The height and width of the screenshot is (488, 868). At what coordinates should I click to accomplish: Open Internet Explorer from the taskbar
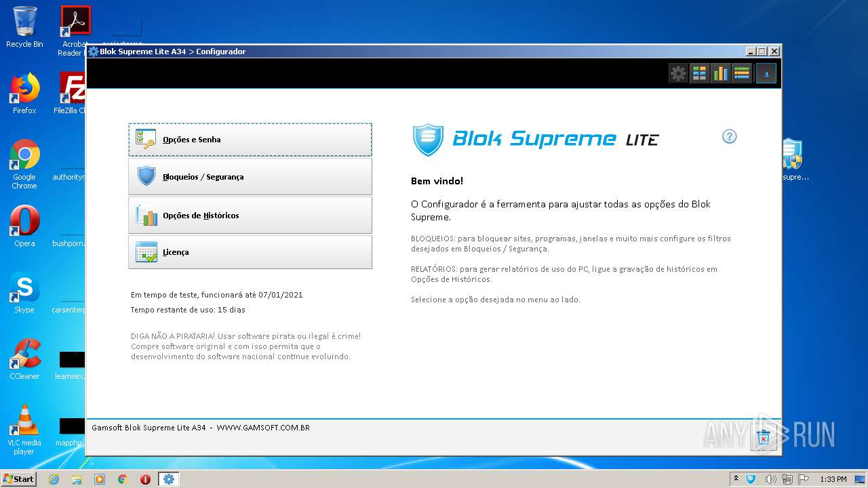point(54,479)
